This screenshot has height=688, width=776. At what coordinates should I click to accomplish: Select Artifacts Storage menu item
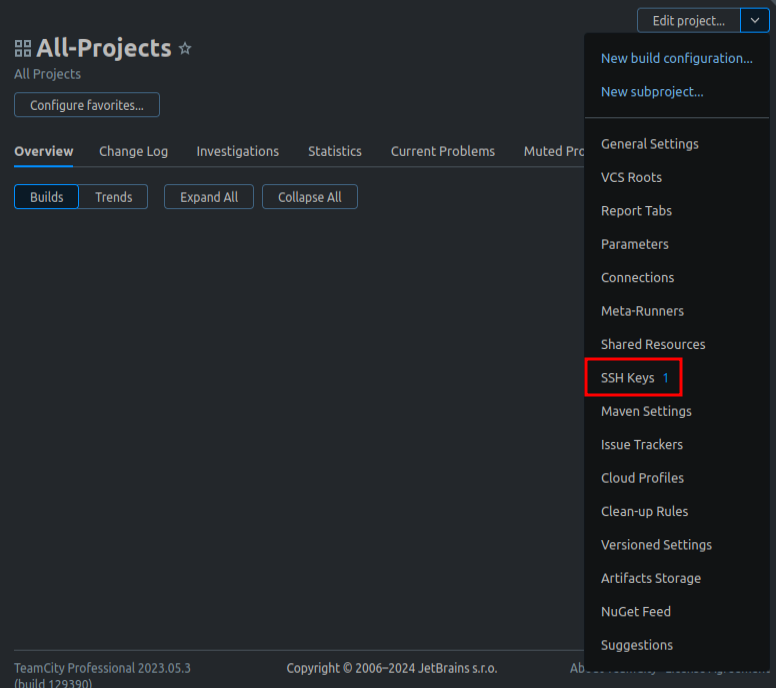650,578
